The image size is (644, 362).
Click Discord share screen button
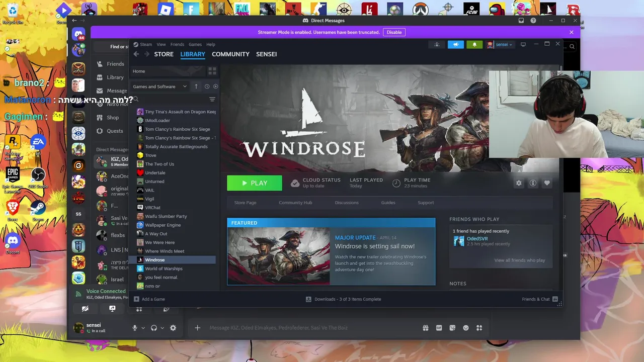coord(112,309)
